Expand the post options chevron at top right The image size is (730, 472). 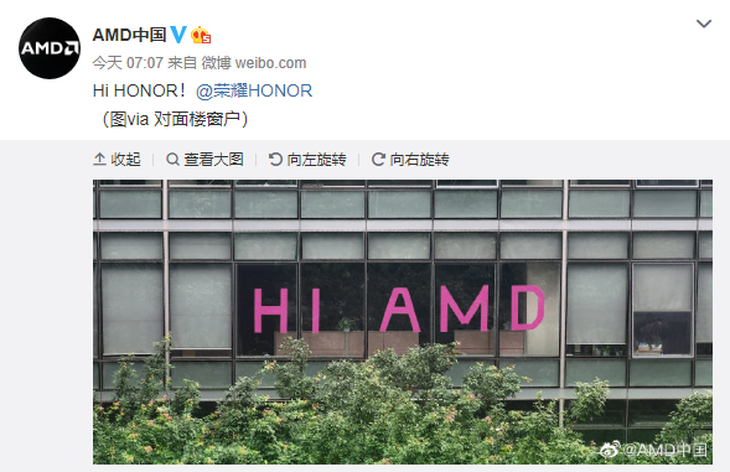[x=703, y=23]
